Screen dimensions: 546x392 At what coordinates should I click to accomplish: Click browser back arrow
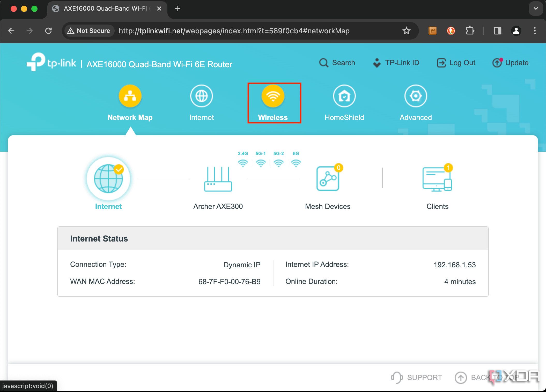[11, 31]
